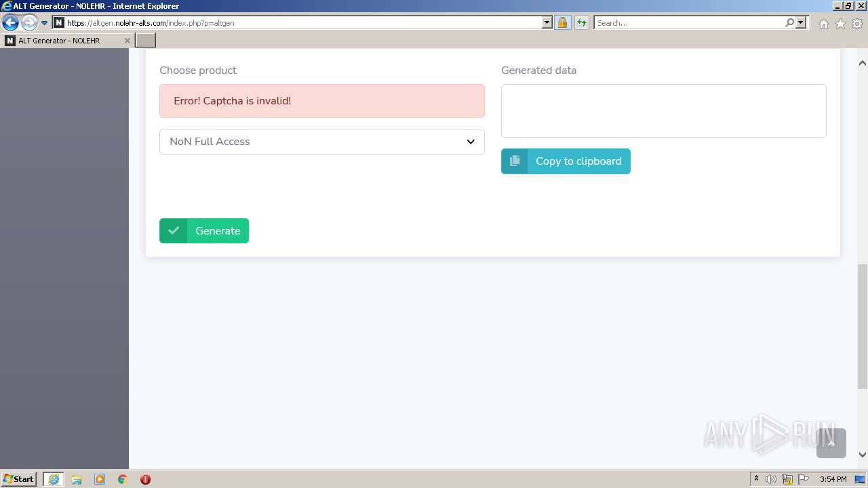Click the search magnifier icon
The image size is (868, 488).
[x=789, y=22]
